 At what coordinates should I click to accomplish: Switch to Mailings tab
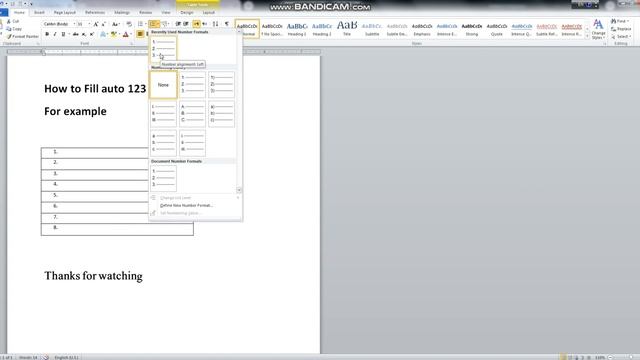point(122,13)
